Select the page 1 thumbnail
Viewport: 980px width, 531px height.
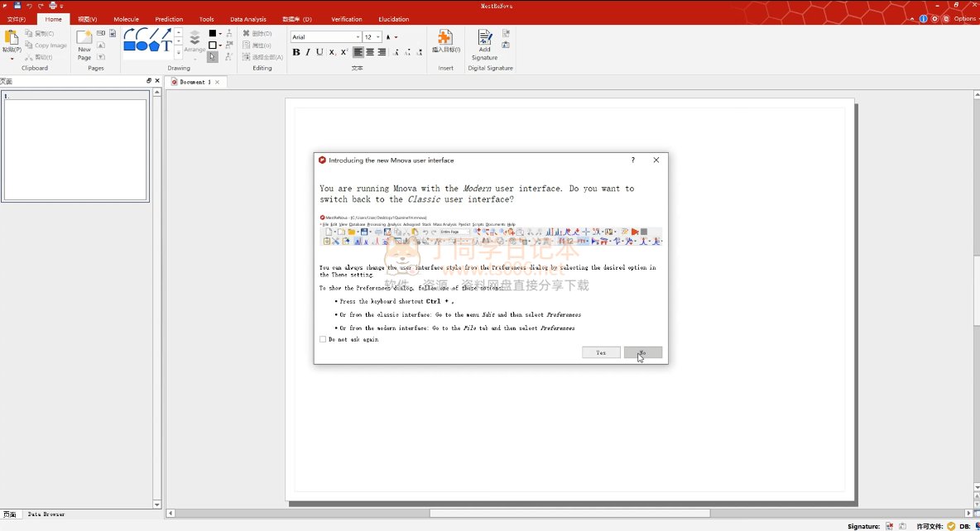point(74,149)
